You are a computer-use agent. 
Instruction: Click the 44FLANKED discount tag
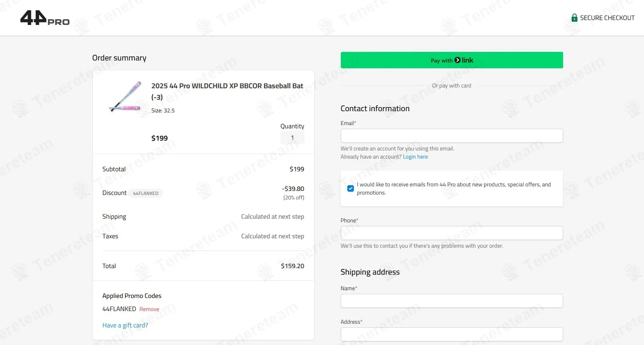click(145, 193)
